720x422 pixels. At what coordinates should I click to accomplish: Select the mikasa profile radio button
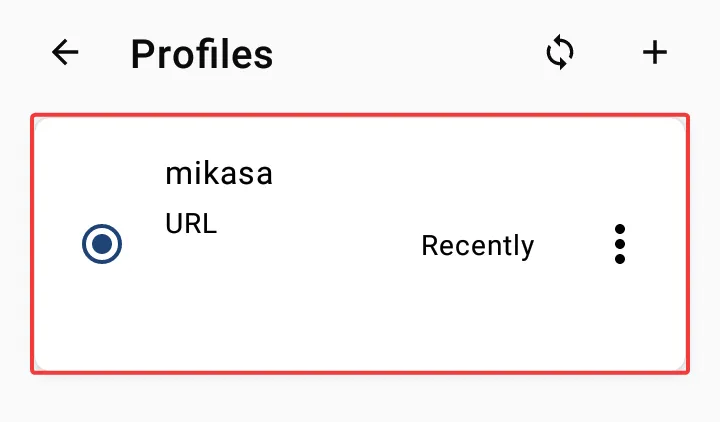[102, 244]
